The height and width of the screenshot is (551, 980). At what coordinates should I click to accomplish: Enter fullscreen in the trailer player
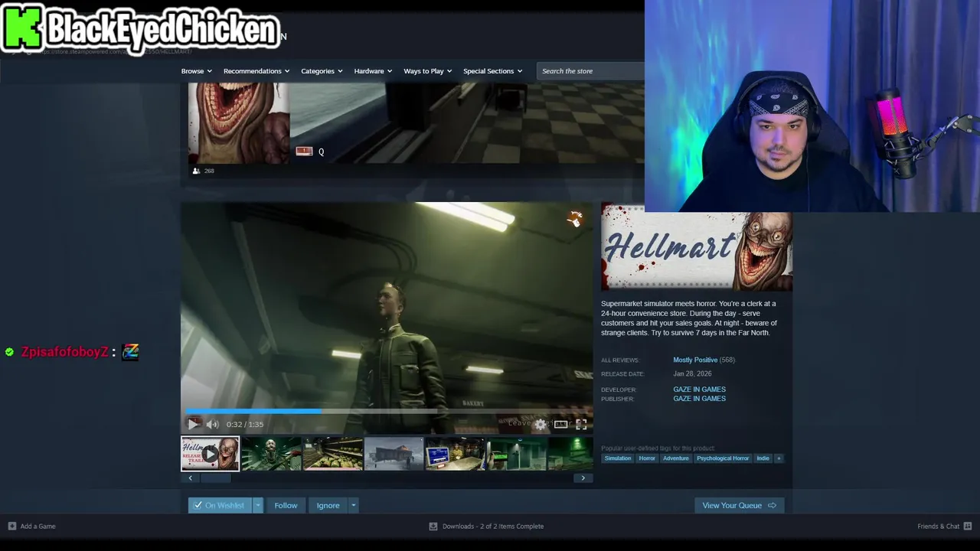581,424
